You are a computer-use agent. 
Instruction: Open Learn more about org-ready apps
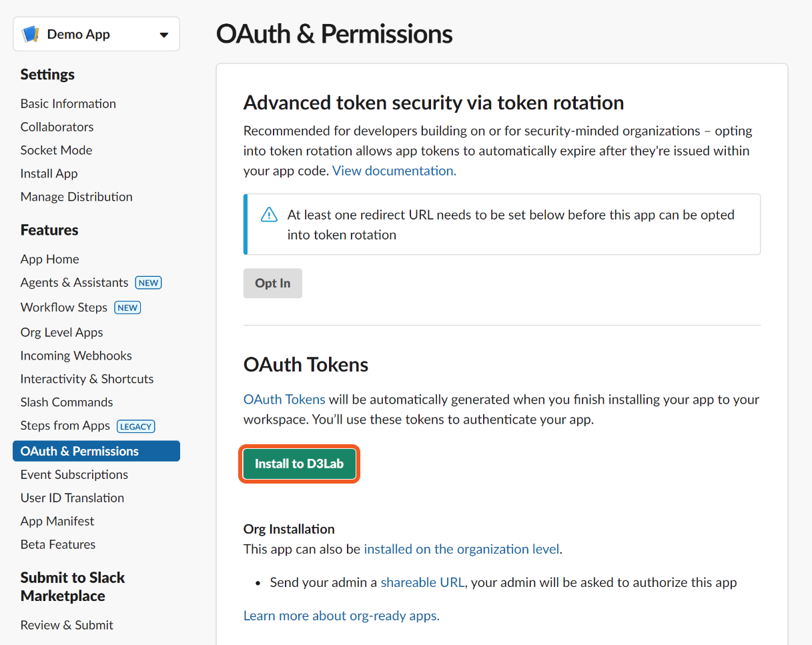click(x=341, y=616)
